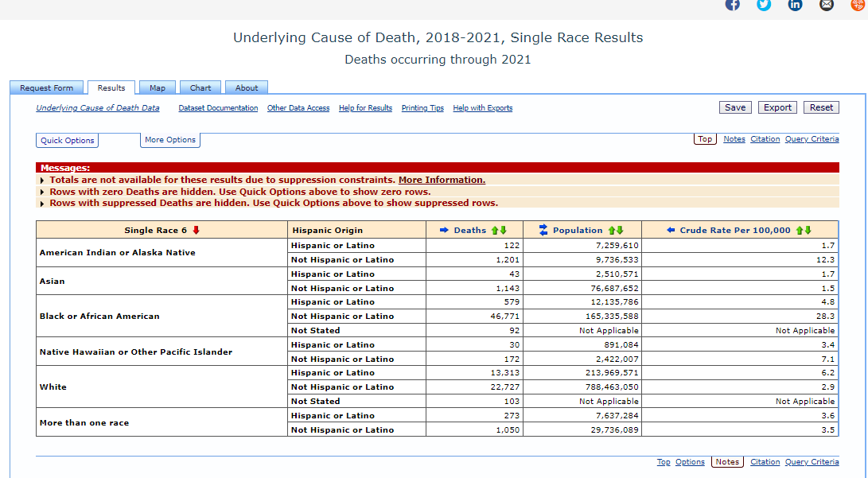
Task: Select the American Indian or Alaska Native row label
Action: point(118,252)
